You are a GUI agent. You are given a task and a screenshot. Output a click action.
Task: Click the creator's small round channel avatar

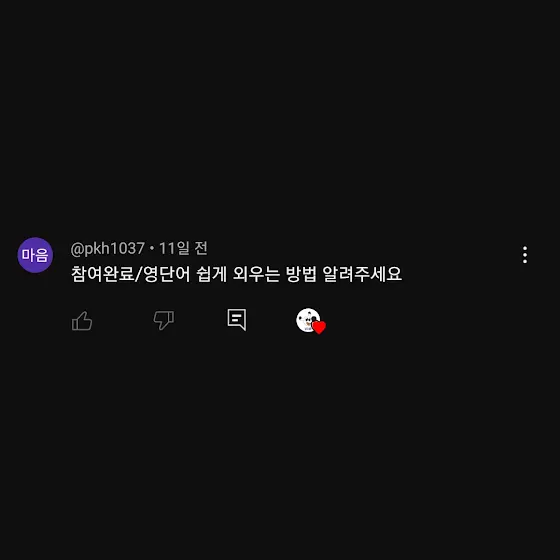(308, 320)
